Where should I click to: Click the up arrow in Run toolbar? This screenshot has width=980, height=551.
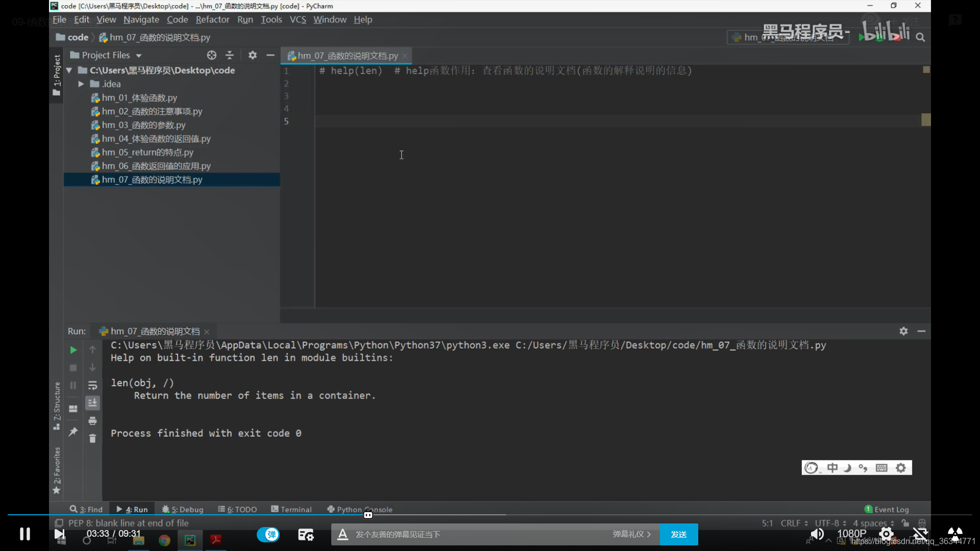pos(92,350)
